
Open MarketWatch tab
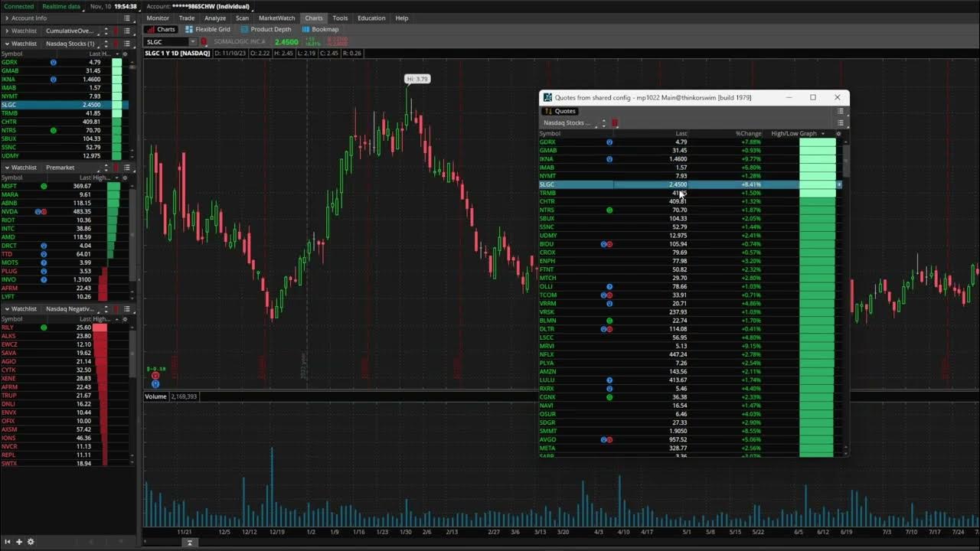tap(277, 18)
